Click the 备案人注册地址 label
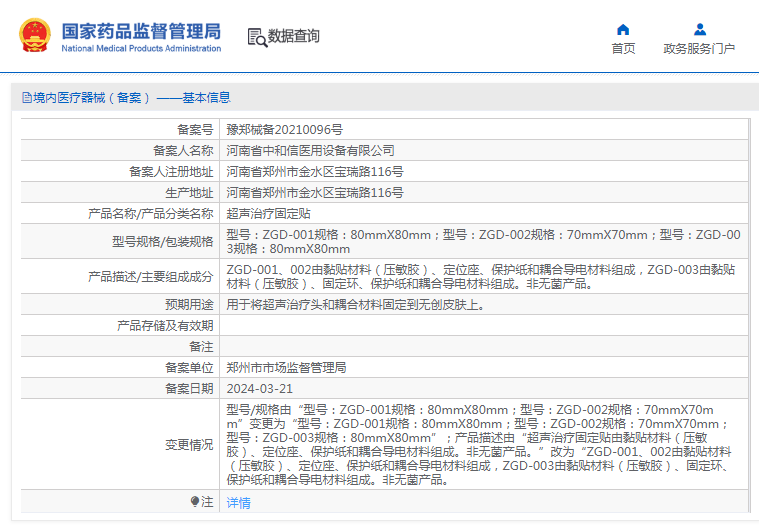Image resolution: width=759 pixels, height=527 pixels. (x=171, y=172)
